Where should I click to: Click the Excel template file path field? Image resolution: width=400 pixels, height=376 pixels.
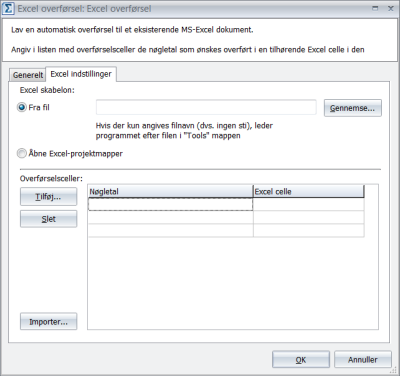pyautogui.click(x=206, y=108)
